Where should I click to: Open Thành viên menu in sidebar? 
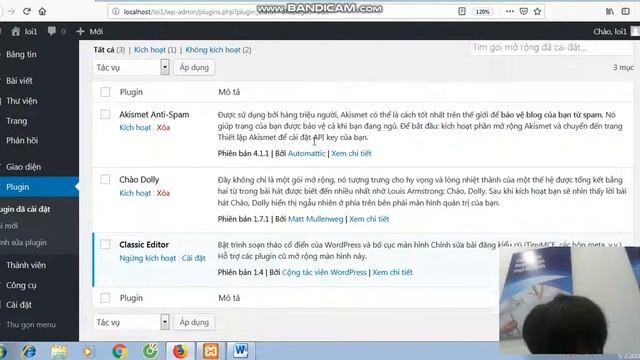tap(26, 265)
